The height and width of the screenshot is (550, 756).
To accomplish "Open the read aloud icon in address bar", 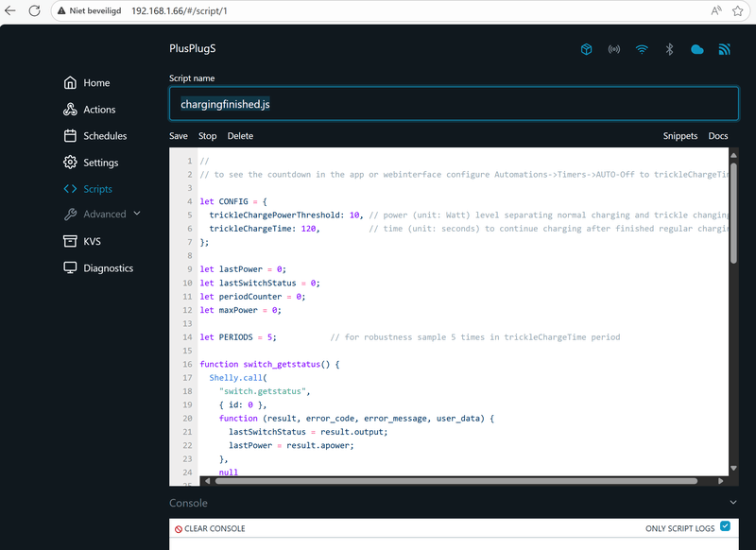I will 716,10.
